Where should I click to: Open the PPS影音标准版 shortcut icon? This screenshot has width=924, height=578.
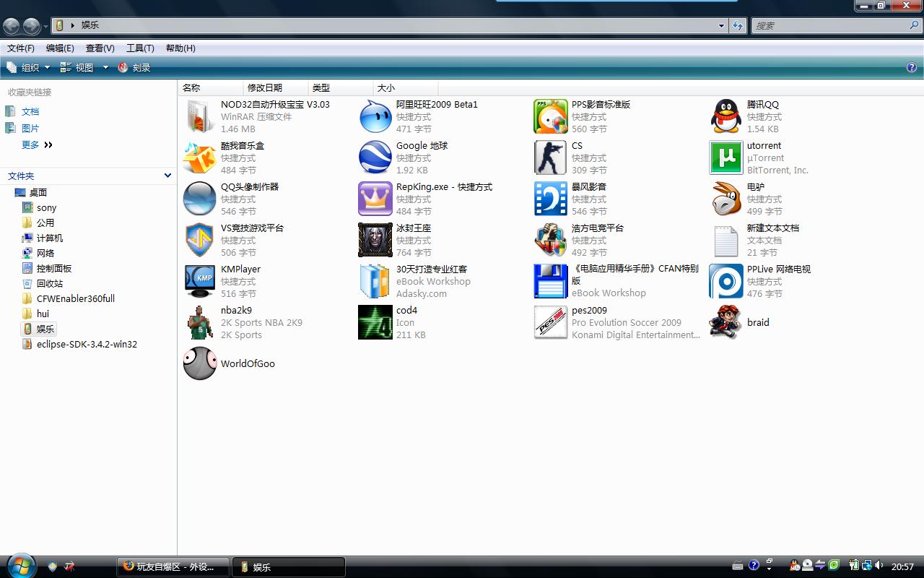[551, 116]
